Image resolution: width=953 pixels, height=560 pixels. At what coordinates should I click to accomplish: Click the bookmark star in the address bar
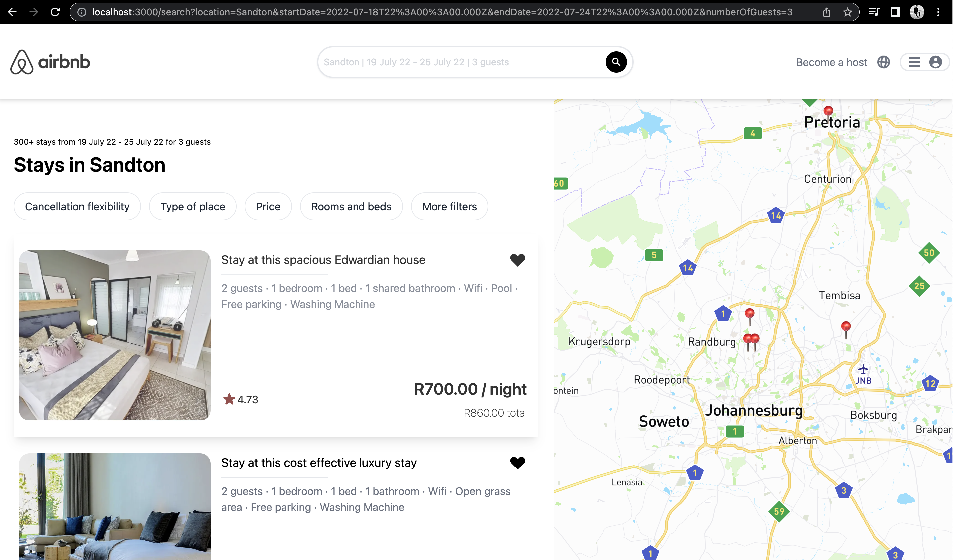click(848, 12)
